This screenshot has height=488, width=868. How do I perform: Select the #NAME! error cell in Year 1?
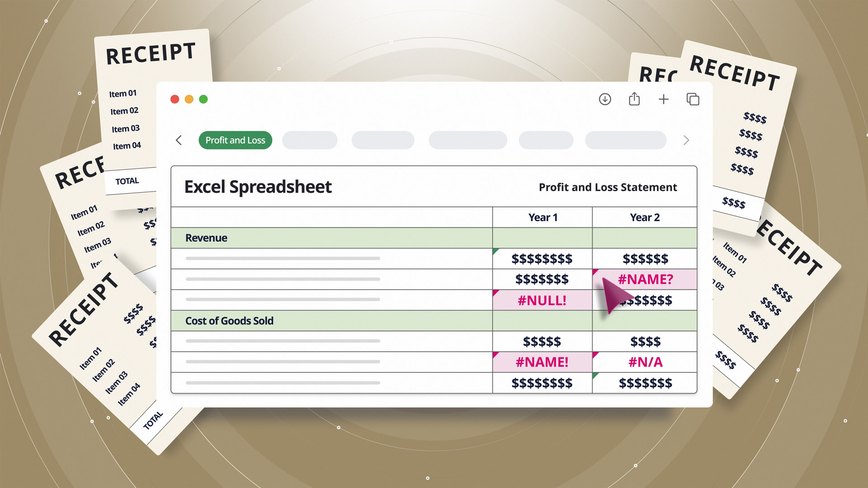tap(542, 362)
